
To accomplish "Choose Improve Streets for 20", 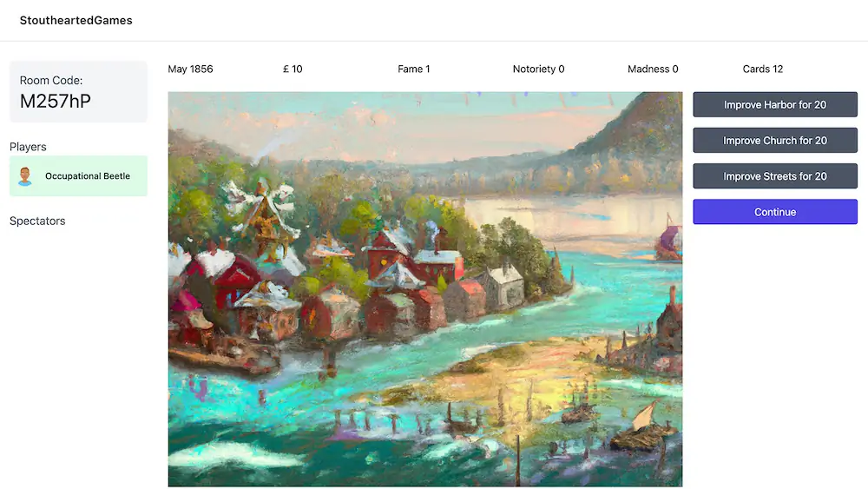I will point(775,176).
